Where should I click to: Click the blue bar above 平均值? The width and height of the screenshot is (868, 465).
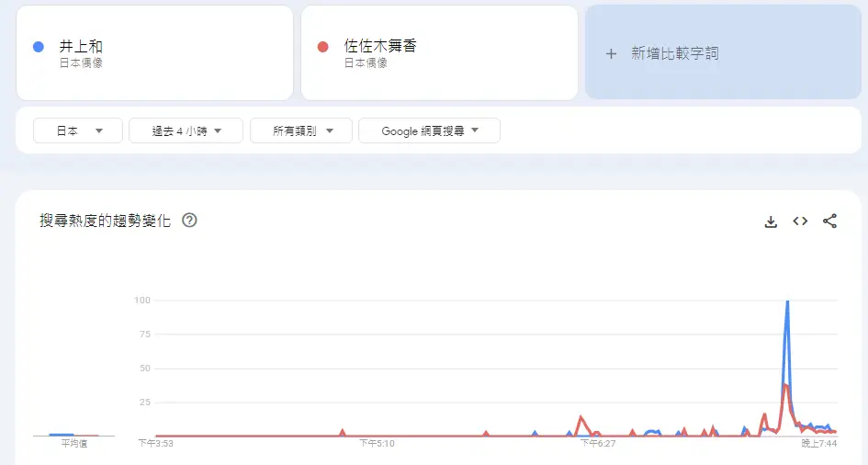62,434
